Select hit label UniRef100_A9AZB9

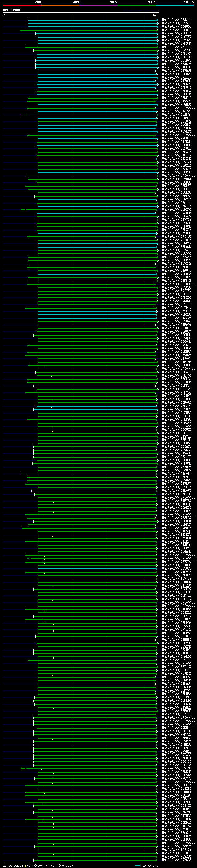pyautogui.click(x=176, y=50)
